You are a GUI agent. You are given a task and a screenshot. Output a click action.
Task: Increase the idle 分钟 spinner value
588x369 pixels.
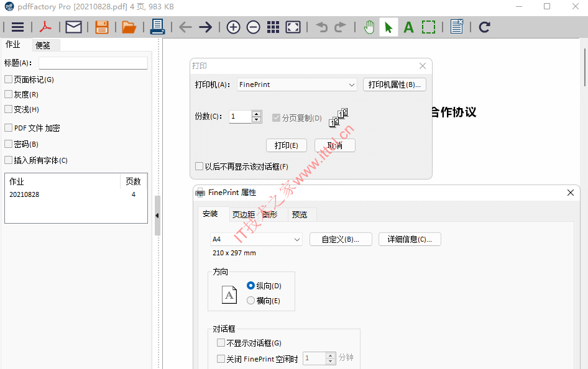(331, 355)
